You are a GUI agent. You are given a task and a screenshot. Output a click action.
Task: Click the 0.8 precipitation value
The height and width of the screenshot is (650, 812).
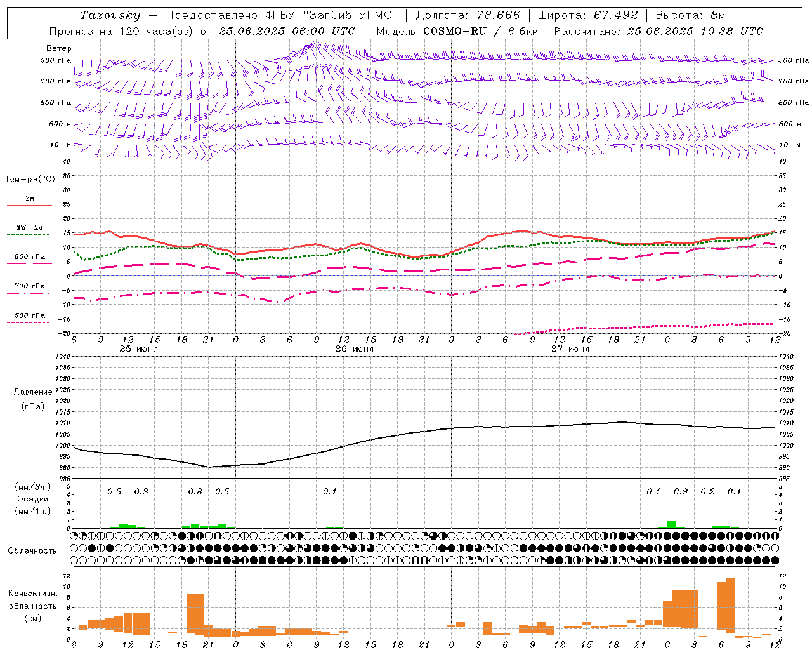point(195,492)
